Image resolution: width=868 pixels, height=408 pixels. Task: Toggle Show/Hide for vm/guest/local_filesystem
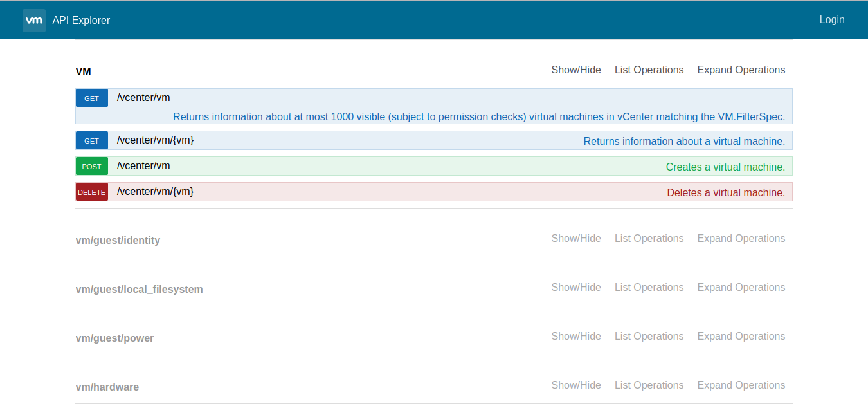(x=576, y=287)
